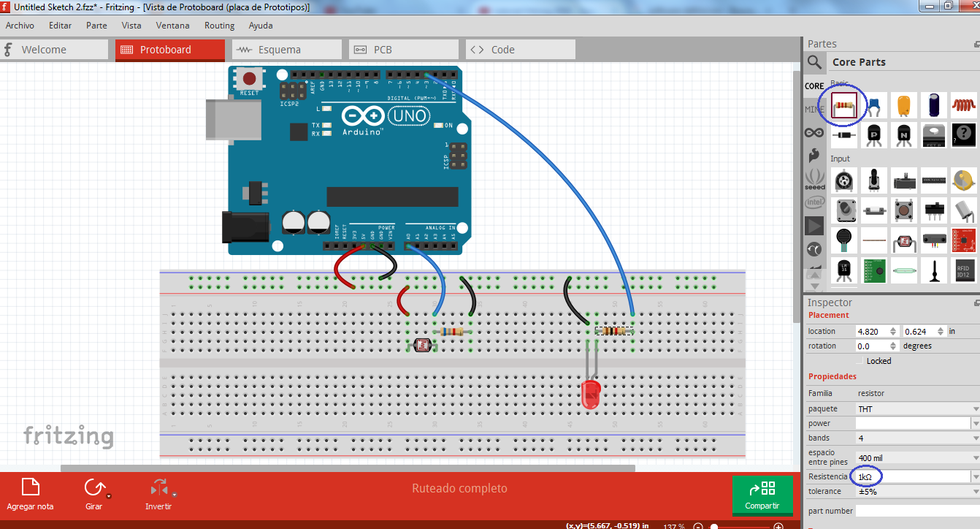Open the Arduino parts bin in the sidebar
The image size is (980, 529).
tap(814, 132)
